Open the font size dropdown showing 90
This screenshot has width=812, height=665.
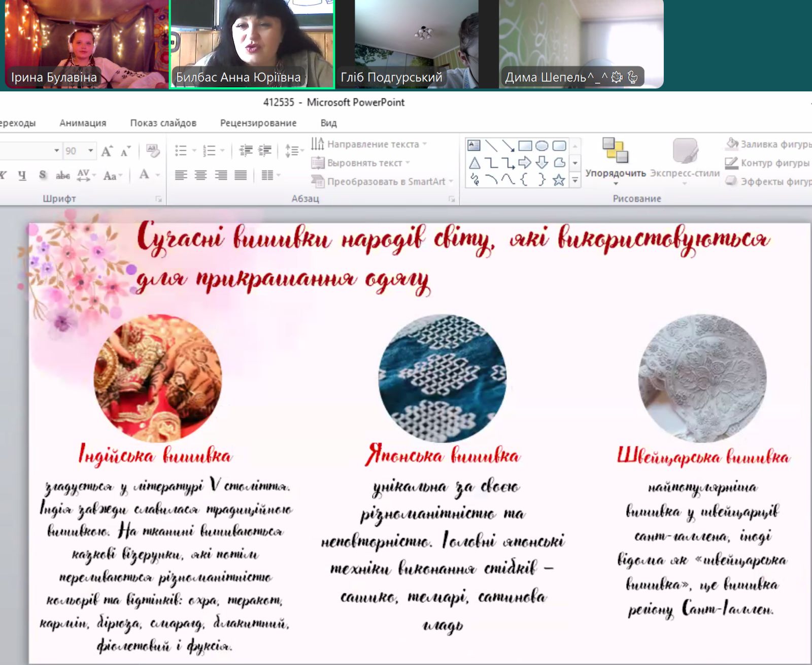90,151
